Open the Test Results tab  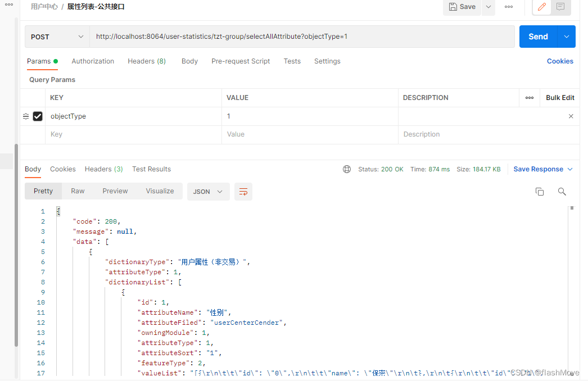pos(151,170)
